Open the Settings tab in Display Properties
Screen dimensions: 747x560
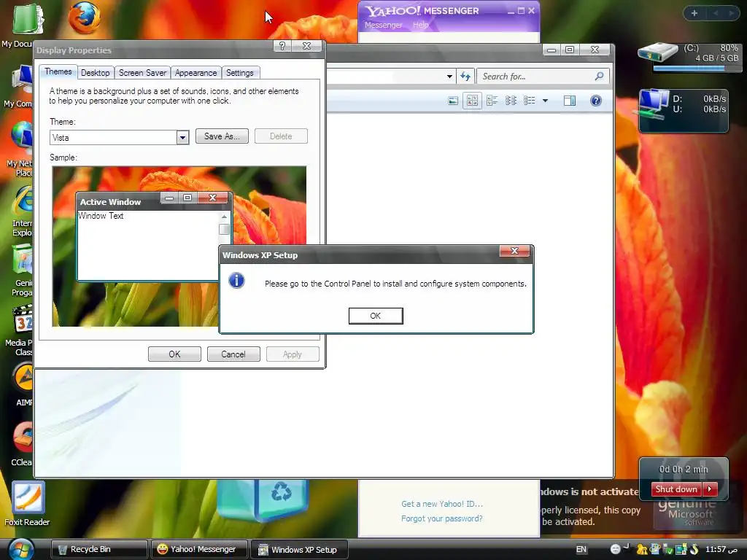[x=239, y=73]
